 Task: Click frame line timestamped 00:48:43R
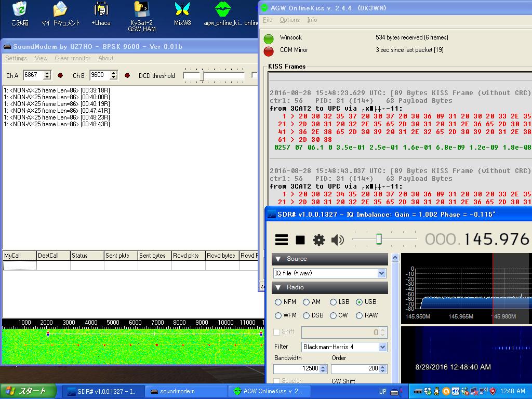pos(57,124)
